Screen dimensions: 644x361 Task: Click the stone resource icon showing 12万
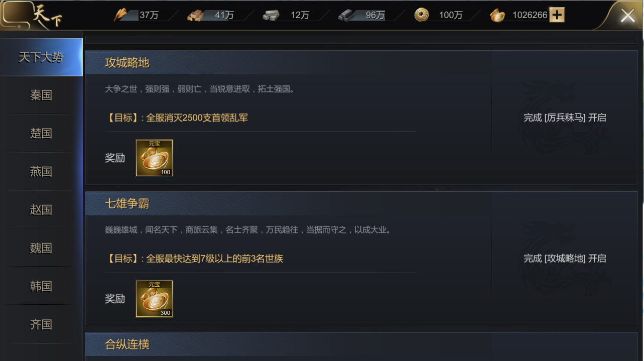(271, 16)
